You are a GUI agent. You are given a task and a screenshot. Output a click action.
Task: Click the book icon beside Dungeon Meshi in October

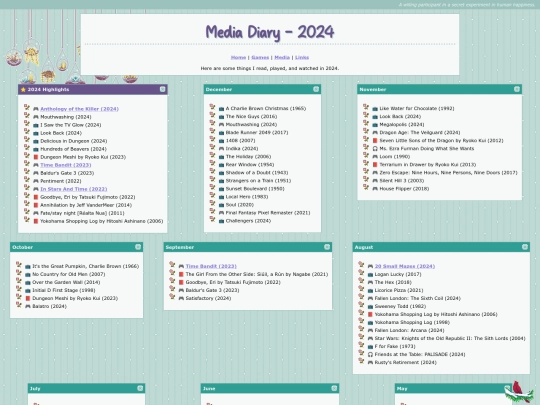coord(28,298)
